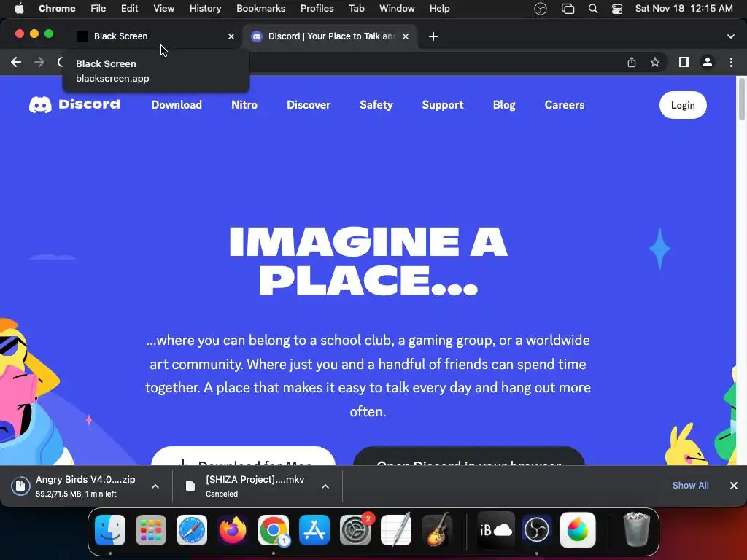The height and width of the screenshot is (560, 747).
Task: Open the Edit menu
Action: (129, 9)
